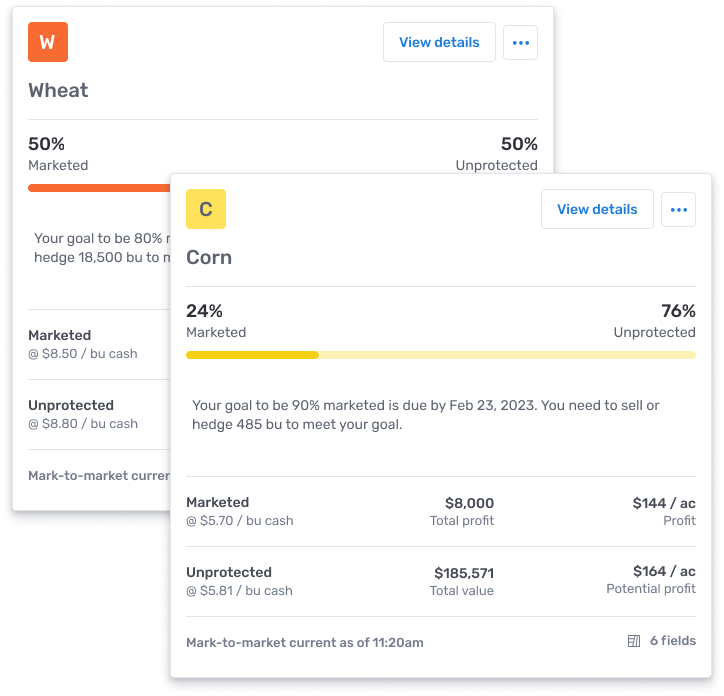The height and width of the screenshot is (696, 724).
Task: Click the Wheat marketed progress bar
Action: point(99,188)
